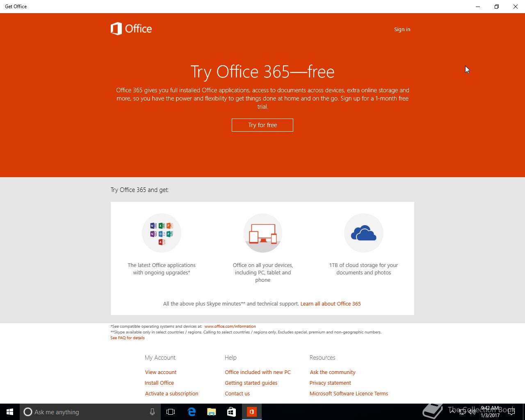This screenshot has height=420, width=525.
Task: Open Activate a subscription link
Action: (x=171, y=394)
